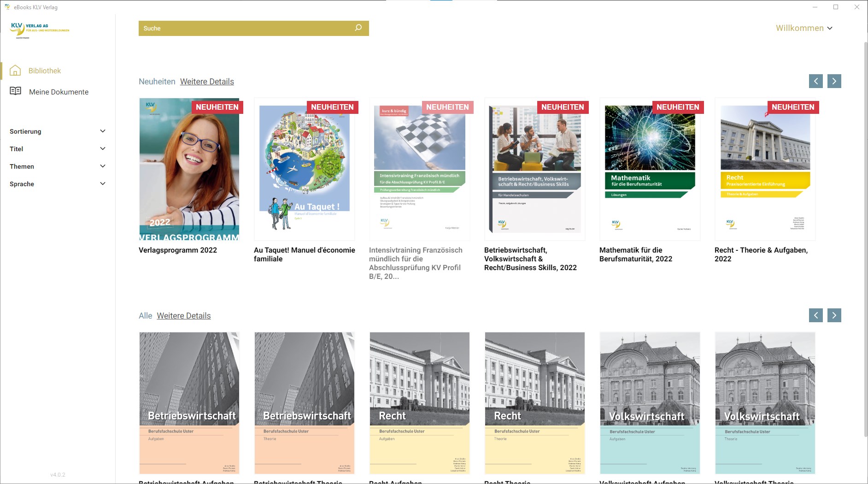Click title Recht - Theorie & Aufgaben, 2022
Screen dimensions: 868x484
(761, 254)
